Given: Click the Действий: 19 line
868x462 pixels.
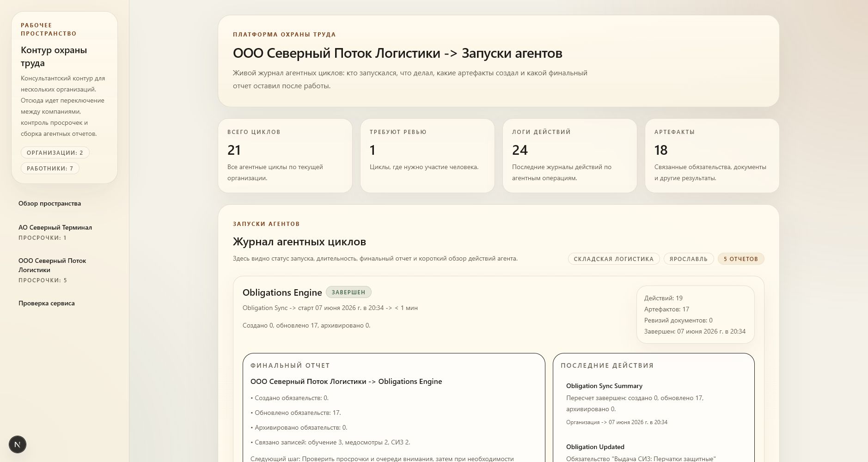Looking at the screenshot, I should (663, 298).
